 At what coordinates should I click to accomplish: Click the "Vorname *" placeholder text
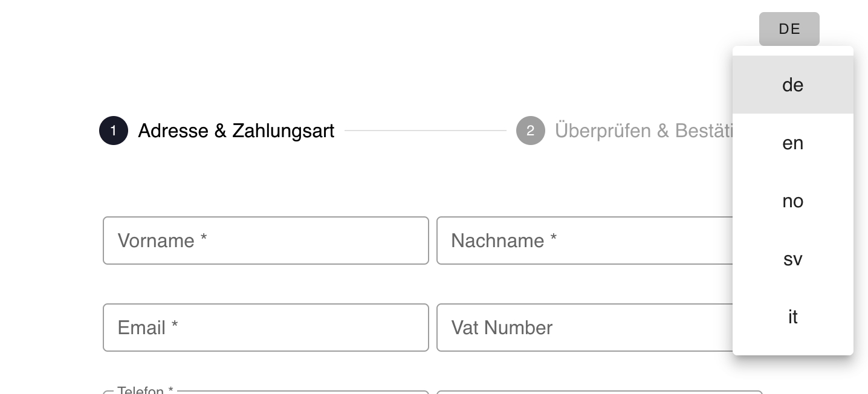coord(161,241)
